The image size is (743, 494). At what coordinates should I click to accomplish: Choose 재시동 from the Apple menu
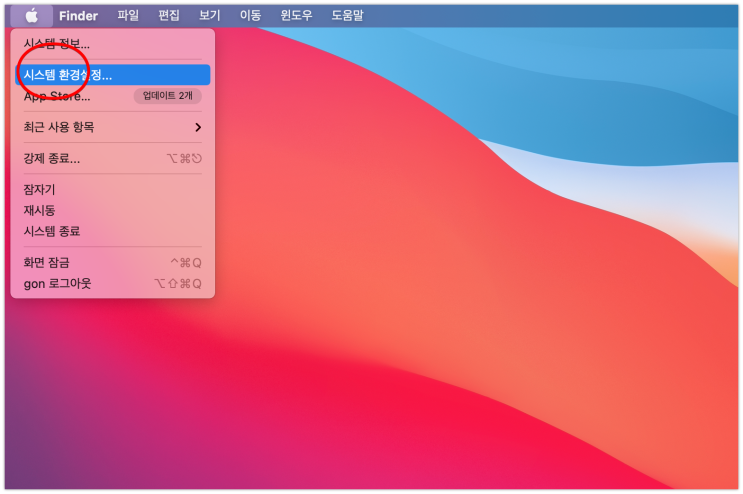(113, 210)
